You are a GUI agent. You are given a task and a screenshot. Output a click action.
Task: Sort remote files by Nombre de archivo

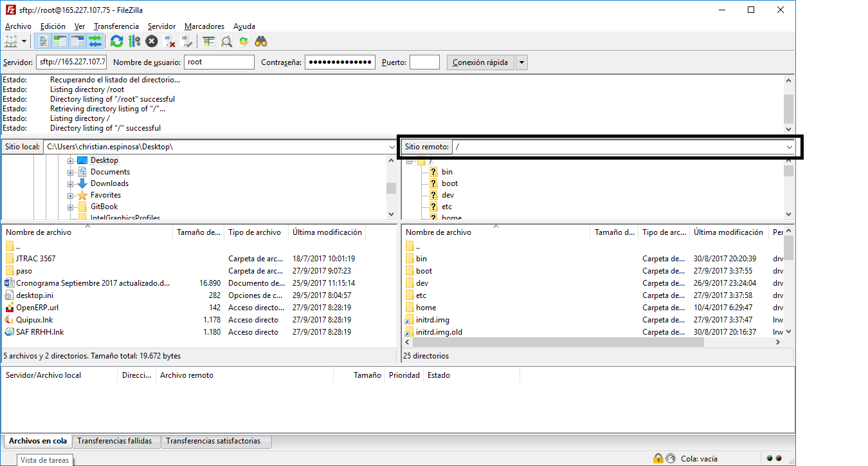click(x=496, y=232)
